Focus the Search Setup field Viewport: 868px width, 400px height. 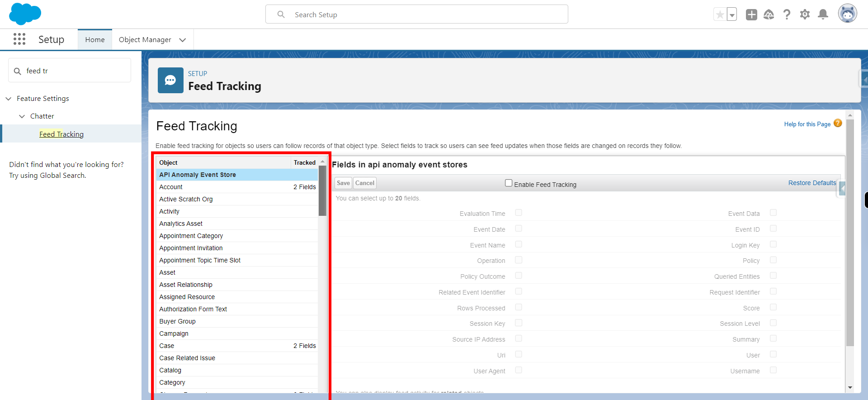[x=417, y=14]
